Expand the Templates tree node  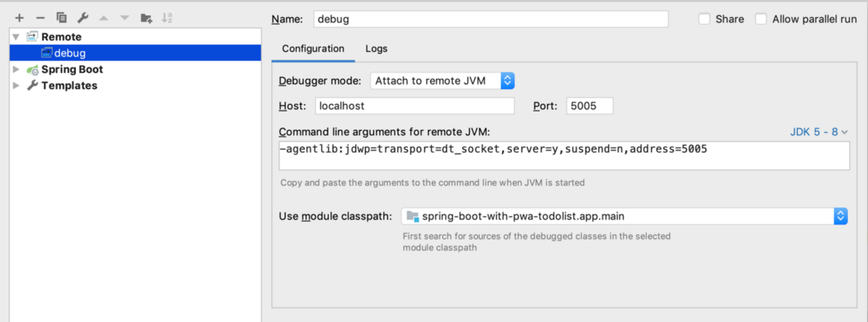point(16,86)
